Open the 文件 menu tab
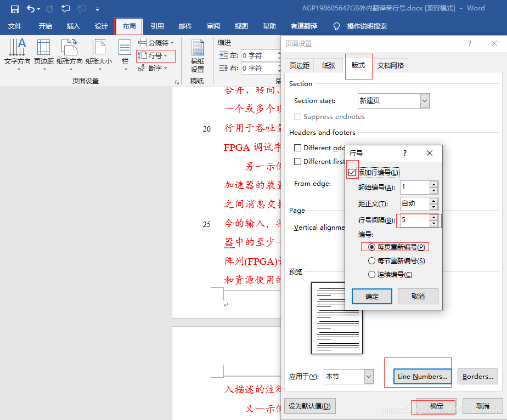Screen dimensions: 507x420 15,26
